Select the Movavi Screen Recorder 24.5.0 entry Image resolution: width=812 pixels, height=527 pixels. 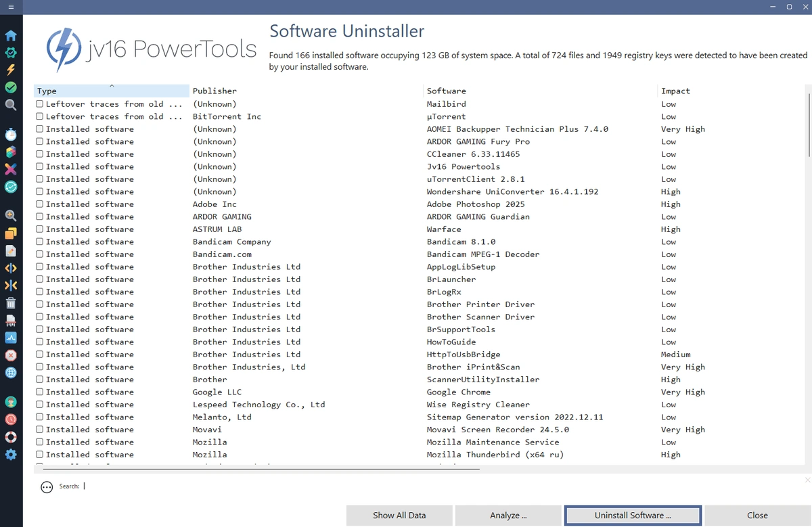point(497,430)
